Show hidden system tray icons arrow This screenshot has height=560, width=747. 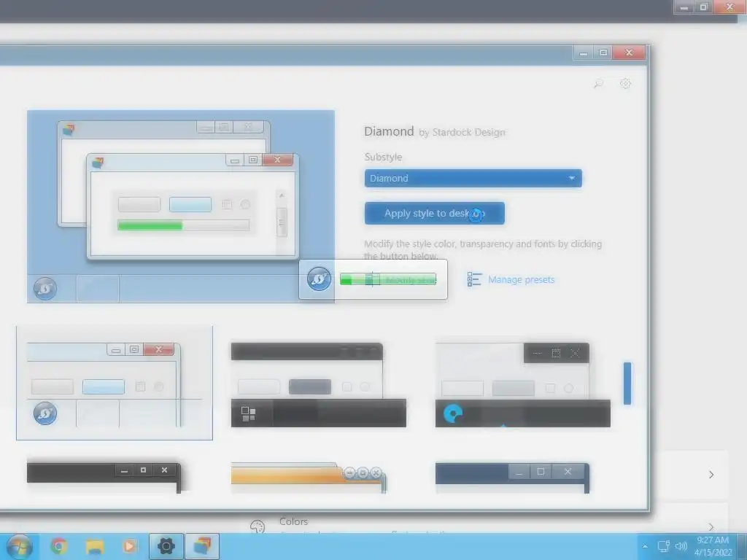click(645, 546)
